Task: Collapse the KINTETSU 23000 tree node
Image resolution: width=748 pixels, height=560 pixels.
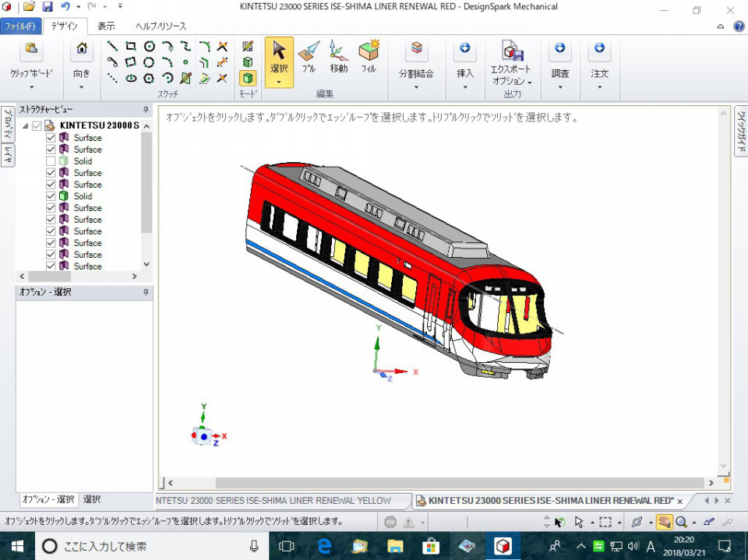Action: pyautogui.click(x=25, y=126)
